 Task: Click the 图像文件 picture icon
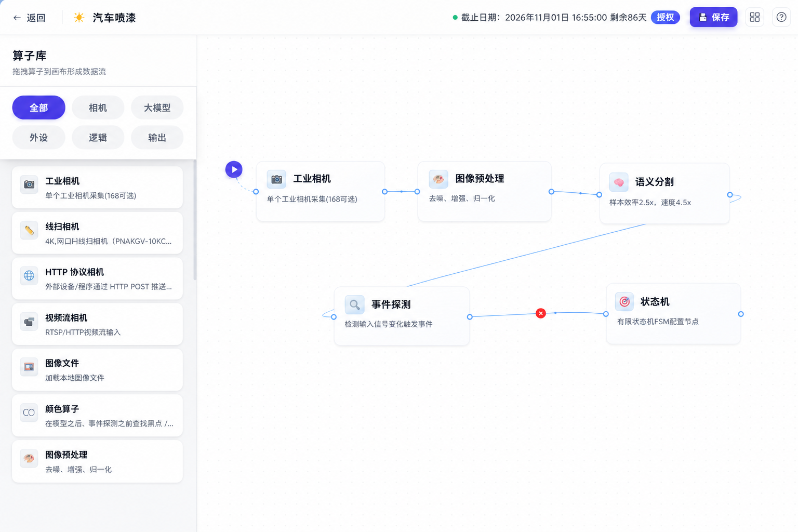[29, 367]
